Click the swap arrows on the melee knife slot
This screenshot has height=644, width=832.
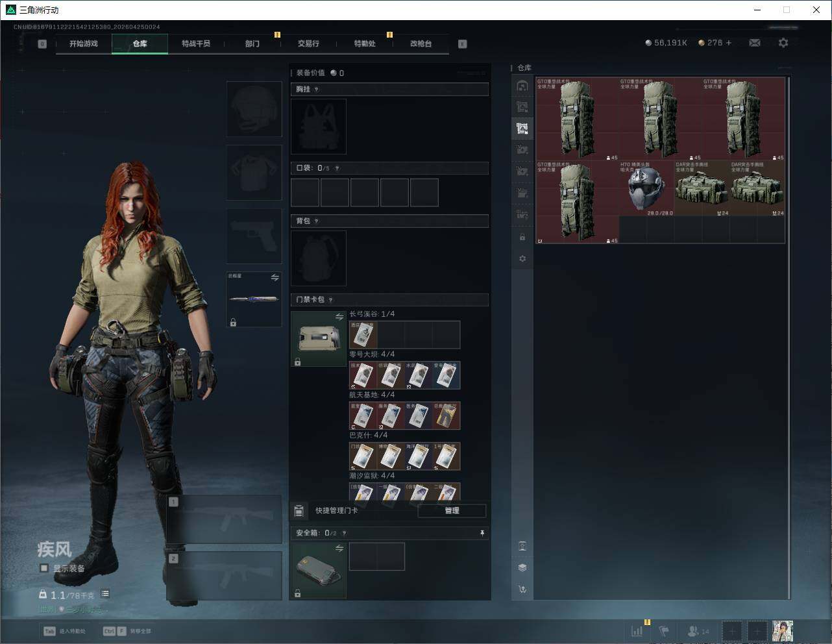pos(275,277)
